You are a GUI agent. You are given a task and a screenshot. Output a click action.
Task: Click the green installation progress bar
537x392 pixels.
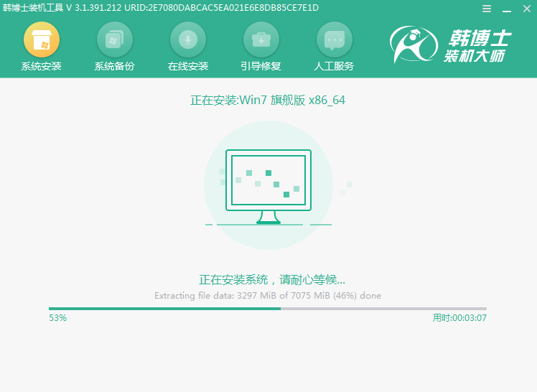point(165,309)
